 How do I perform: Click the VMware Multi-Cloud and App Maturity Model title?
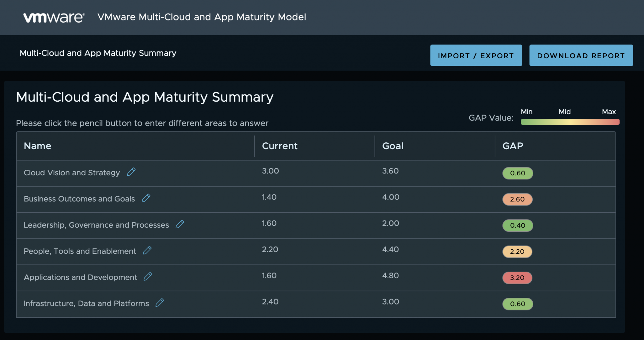click(x=202, y=17)
